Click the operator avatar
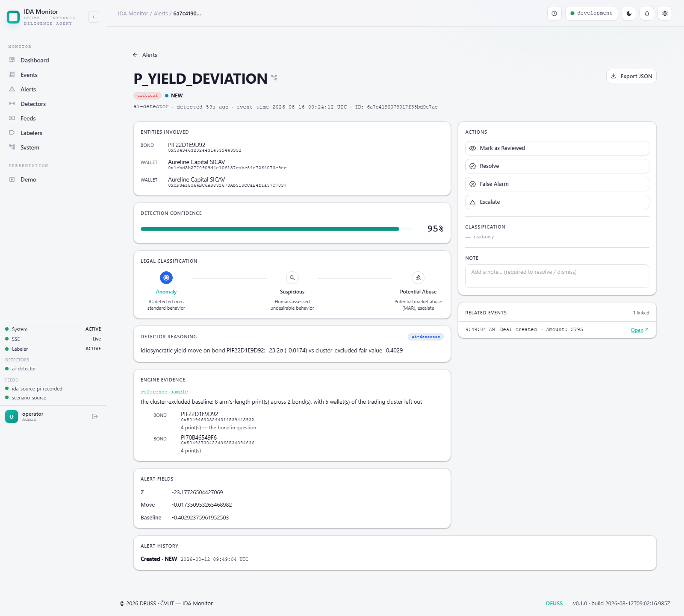Image resolution: width=684 pixels, height=616 pixels. [12, 417]
